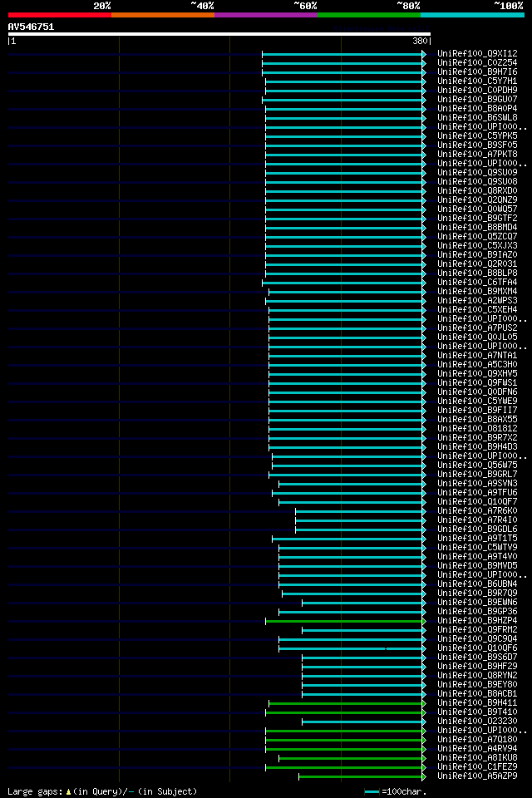
Task: Click the green ~80% legend segment
Action: pos(369,15)
